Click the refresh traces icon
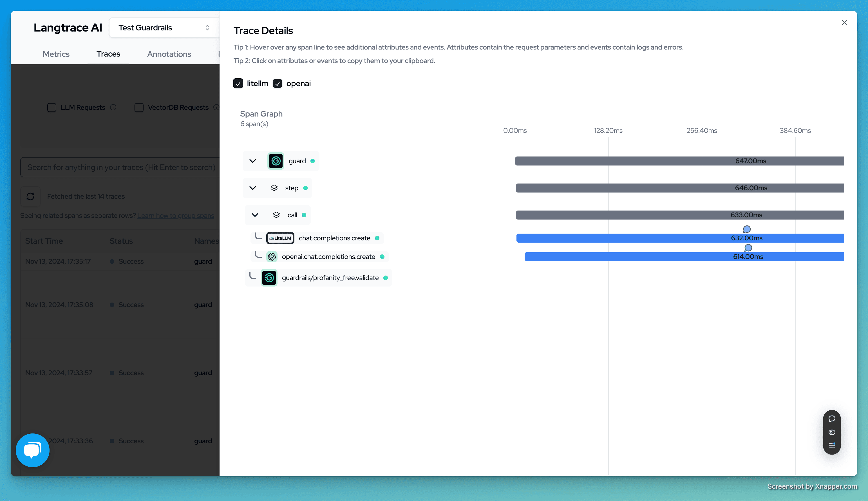Screen dimensions: 868x501 30,196
